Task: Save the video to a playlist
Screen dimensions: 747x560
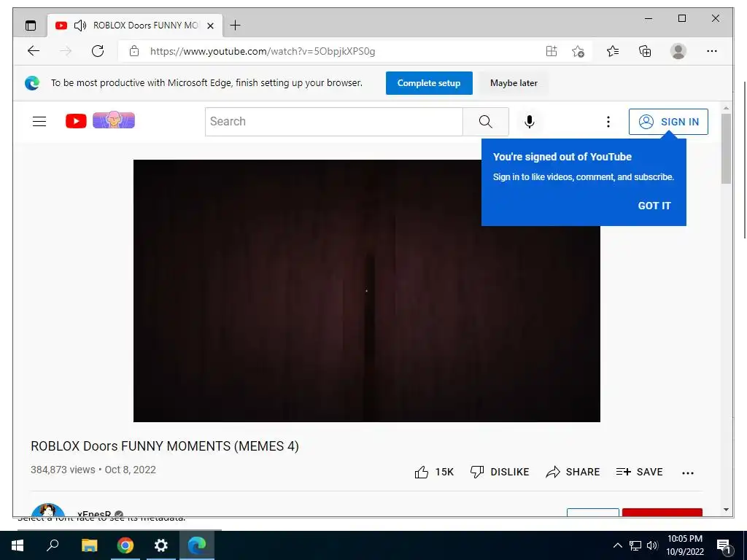Action: click(x=639, y=472)
